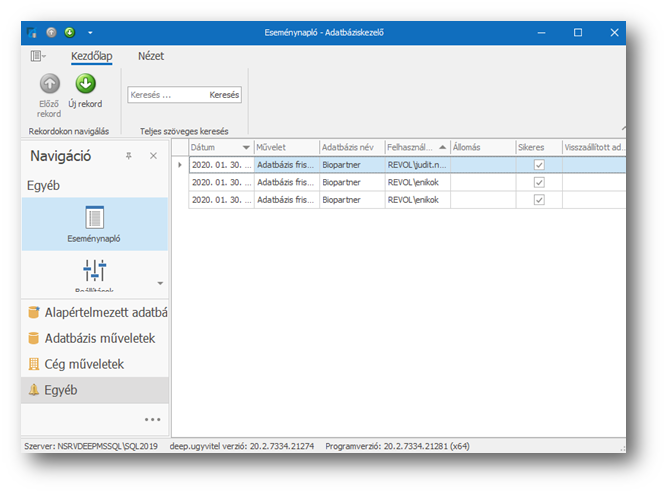Toggle Sikeres checkbox in third row

coord(539,199)
